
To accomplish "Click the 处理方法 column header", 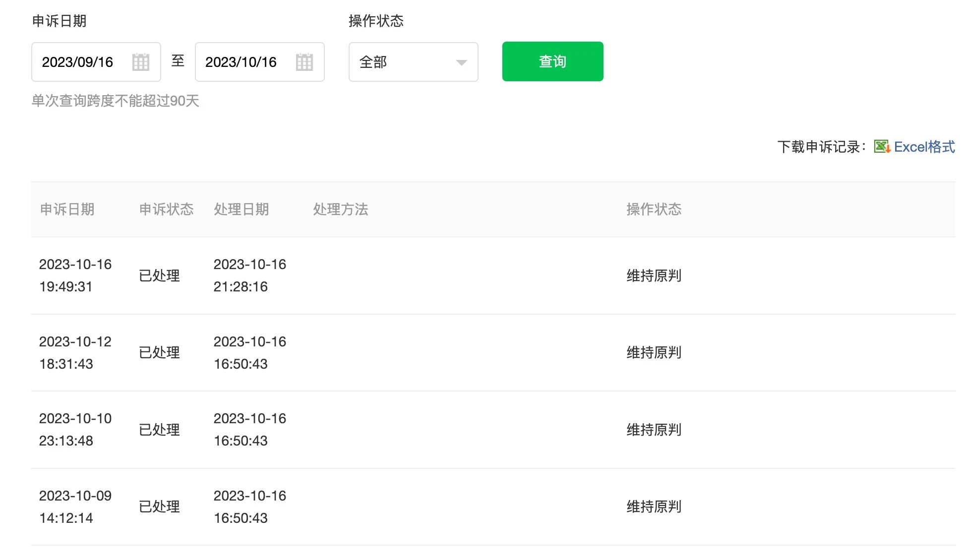I will click(340, 209).
